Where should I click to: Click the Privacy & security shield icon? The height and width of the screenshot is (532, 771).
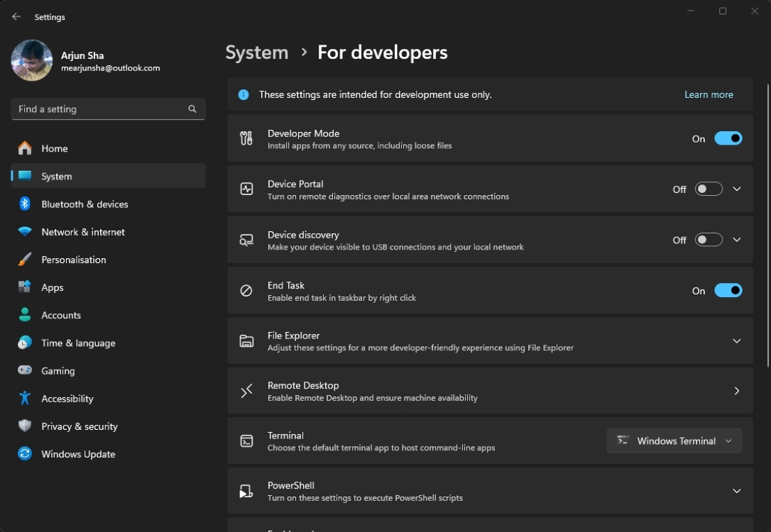click(x=26, y=426)
